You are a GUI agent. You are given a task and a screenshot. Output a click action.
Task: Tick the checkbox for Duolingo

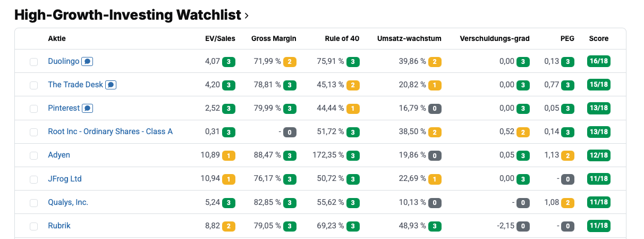[x=34, y=62]
